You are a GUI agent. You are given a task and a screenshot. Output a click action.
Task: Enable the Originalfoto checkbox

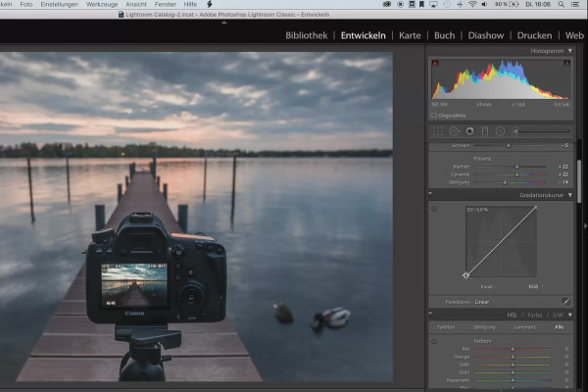[x=434, y=116]
